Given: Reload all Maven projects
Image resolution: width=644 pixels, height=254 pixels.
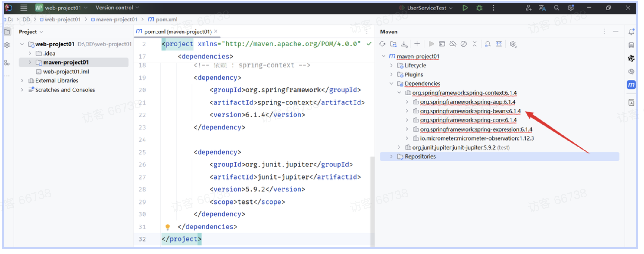Looking at the screenshot, I should pos(382,44).
